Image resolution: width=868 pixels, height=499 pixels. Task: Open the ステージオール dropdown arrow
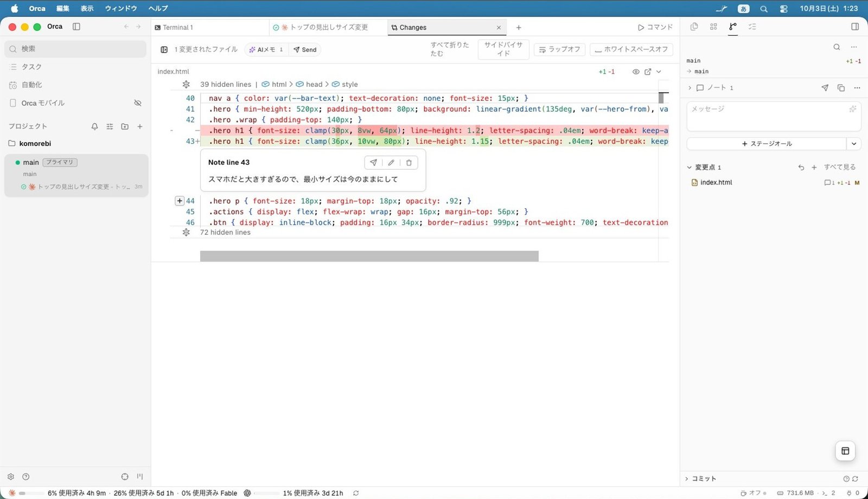pos(854,144)
